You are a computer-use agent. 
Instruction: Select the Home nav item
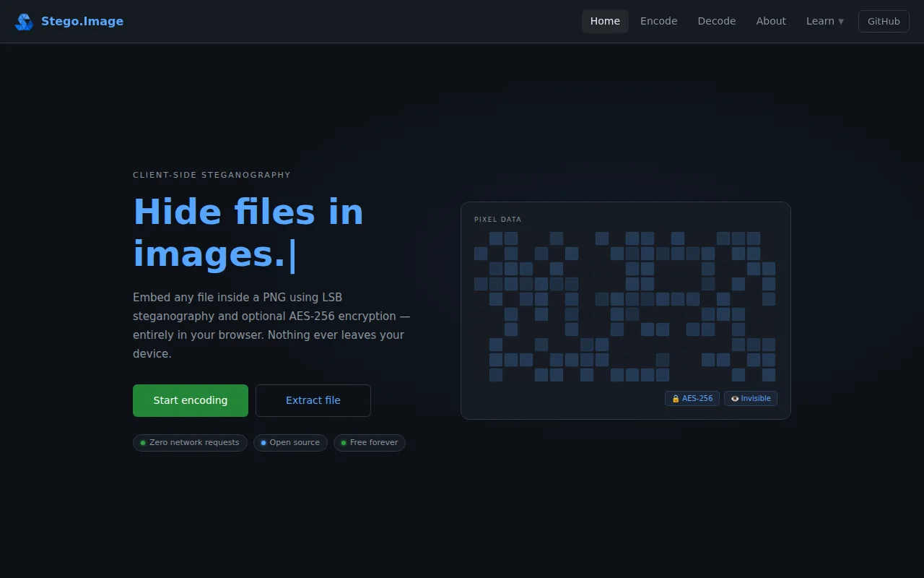point(605,21)
